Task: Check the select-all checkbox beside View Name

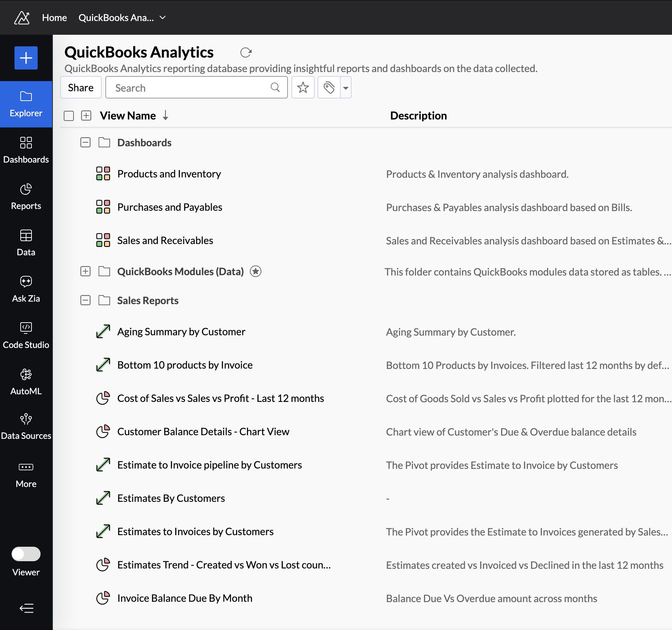Action: pyautogui.click(x=69, y=116)
